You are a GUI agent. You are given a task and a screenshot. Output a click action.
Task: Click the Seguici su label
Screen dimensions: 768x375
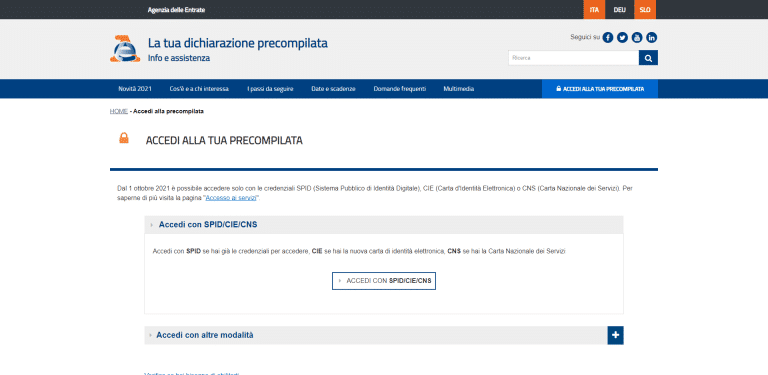click(585, 37)
